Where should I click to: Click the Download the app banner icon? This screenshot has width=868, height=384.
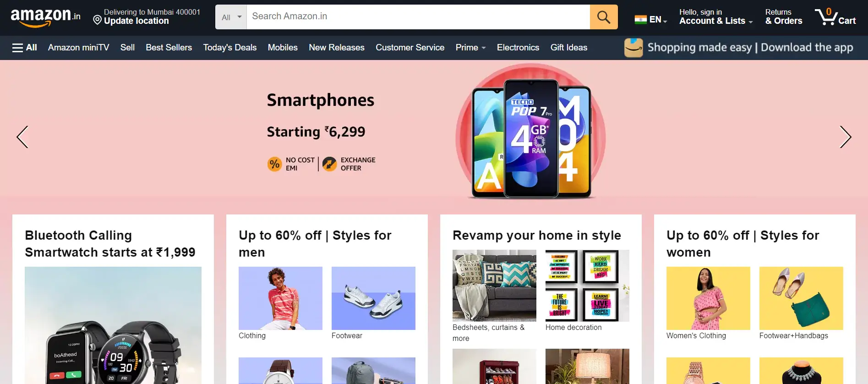click(x=633, y=48)
